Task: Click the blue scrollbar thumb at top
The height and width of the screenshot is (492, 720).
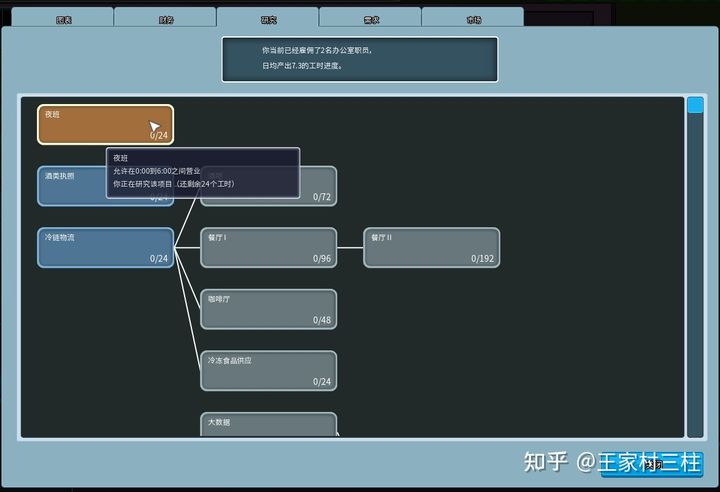Action: coord(695,105)
